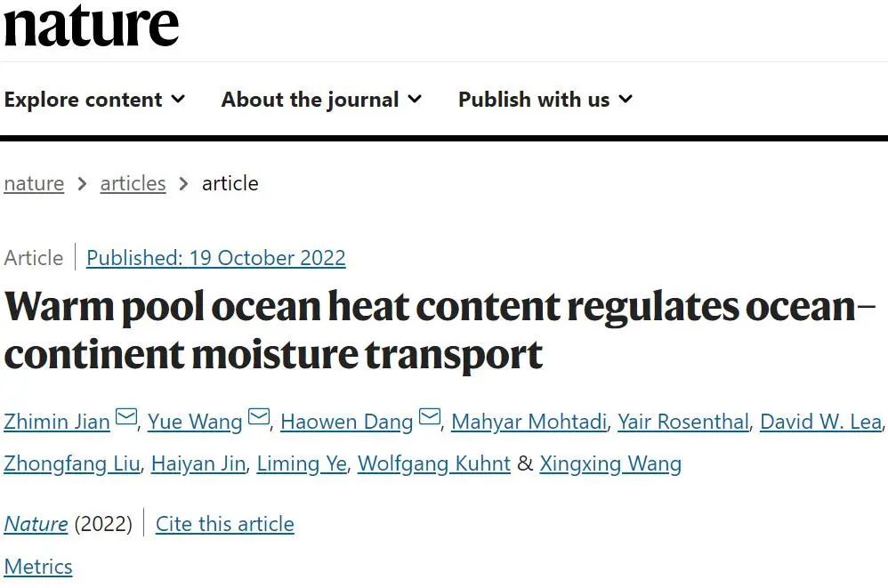View Zhongfang Liu author info

click(x=72, y=463)
